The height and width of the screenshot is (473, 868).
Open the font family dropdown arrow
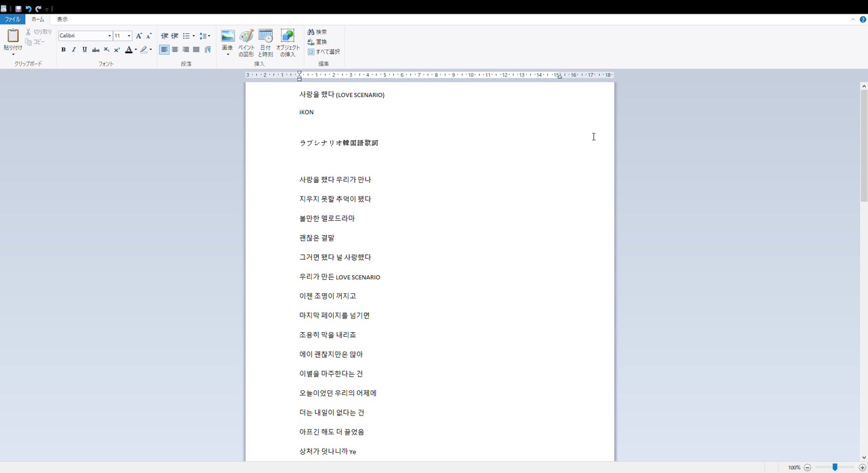tap(109, 36)
